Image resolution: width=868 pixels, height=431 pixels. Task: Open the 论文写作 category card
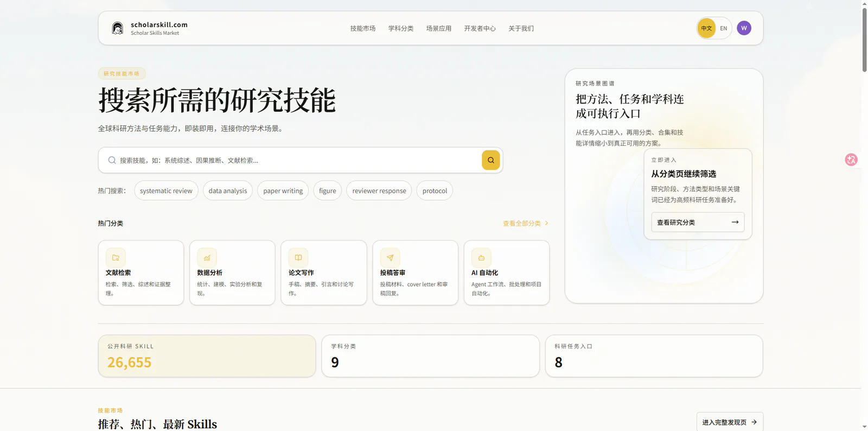click(324, 272)
